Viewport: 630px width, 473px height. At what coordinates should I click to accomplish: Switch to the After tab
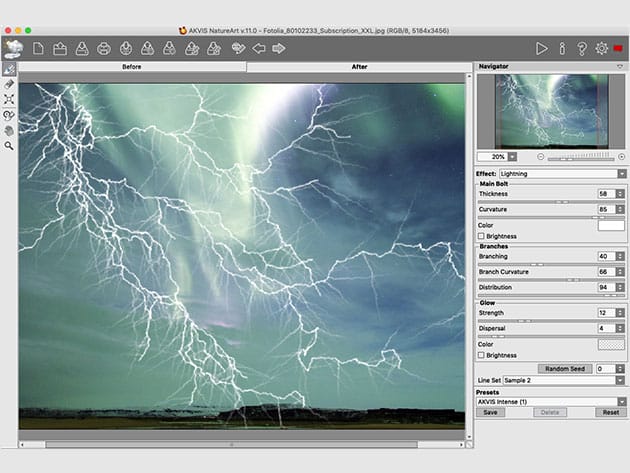359,67
